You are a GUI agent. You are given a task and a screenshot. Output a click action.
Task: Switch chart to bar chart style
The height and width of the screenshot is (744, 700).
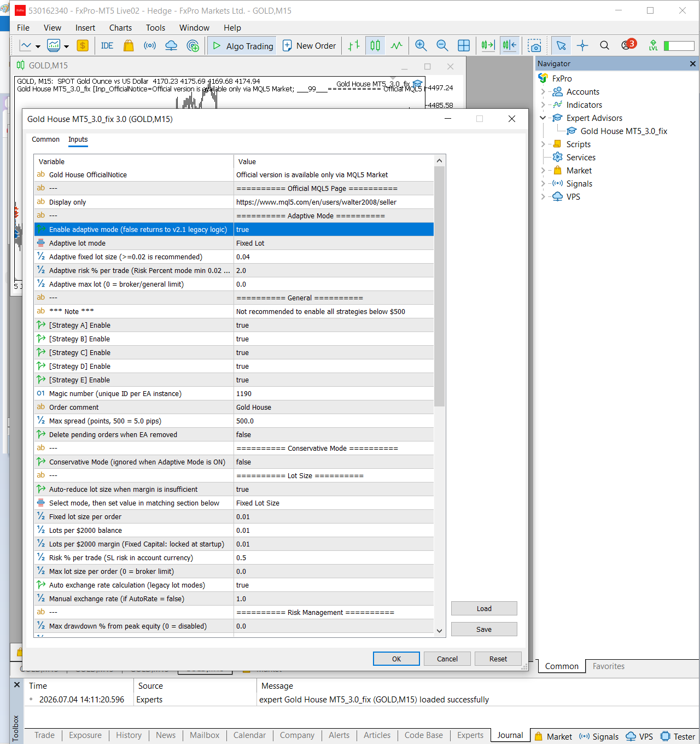click(x=354, y=46)
